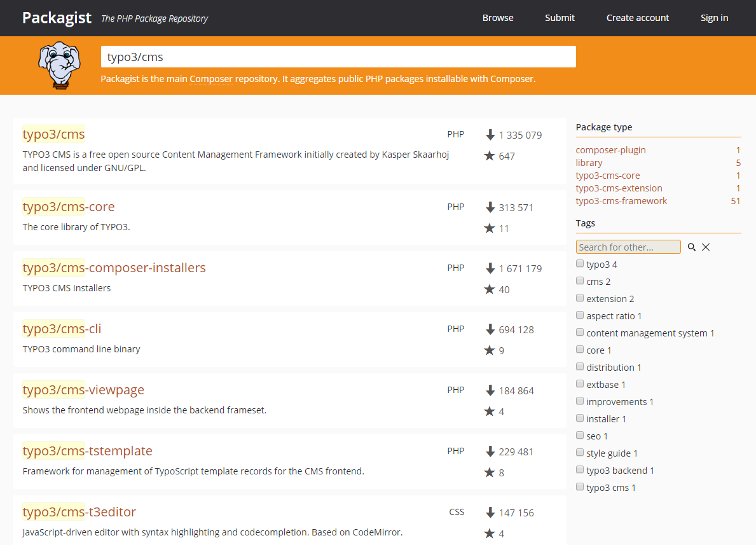The height and width of the screenshot is (545, 756).
Task: Click the download arrow icon for typo3/cms
Action: 490,135
